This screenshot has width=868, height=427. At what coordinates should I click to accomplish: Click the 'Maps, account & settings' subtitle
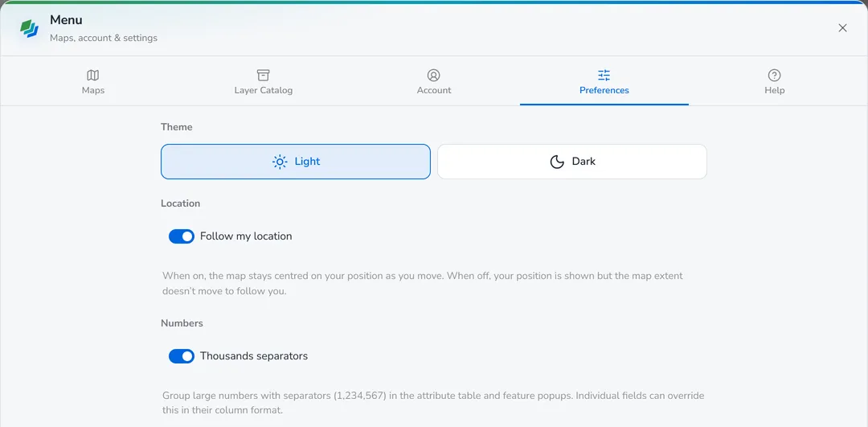pyautogui.click(x=104, y=39)
